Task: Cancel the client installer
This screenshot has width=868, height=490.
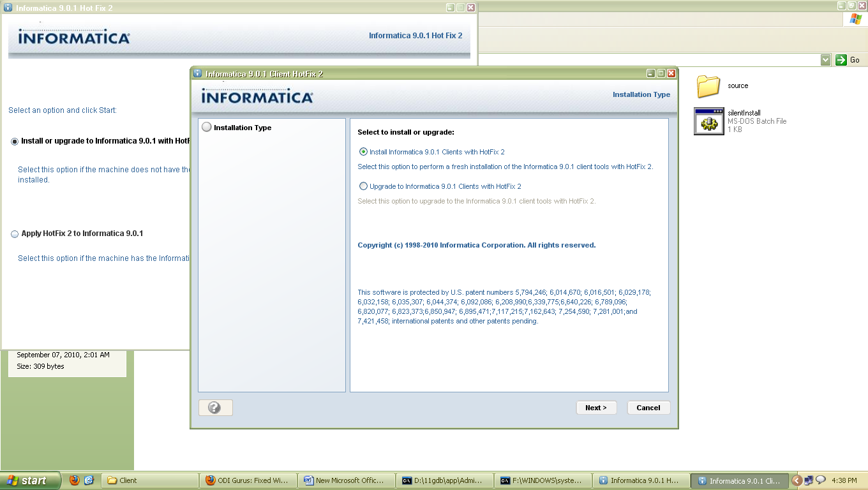Action: pyautogui.click(x=648, y=408)
